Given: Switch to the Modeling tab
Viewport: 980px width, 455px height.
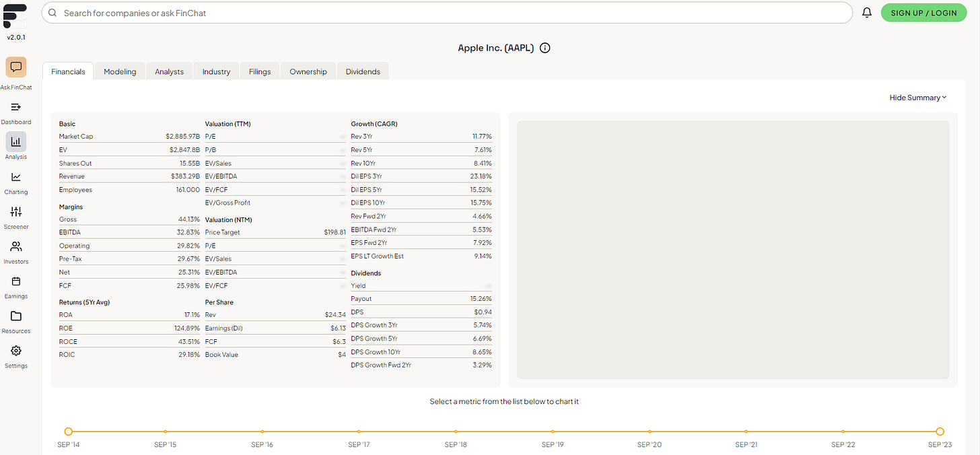Looking at the screenshot, I should pyautogui.click(x=120, y=71).
